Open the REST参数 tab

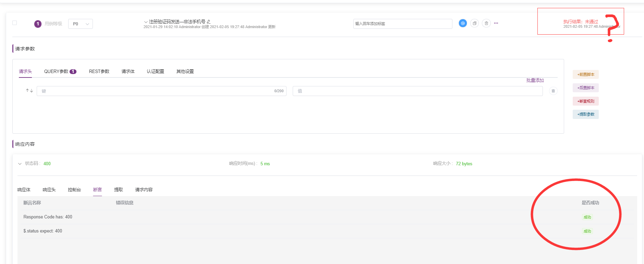(99, 71)
